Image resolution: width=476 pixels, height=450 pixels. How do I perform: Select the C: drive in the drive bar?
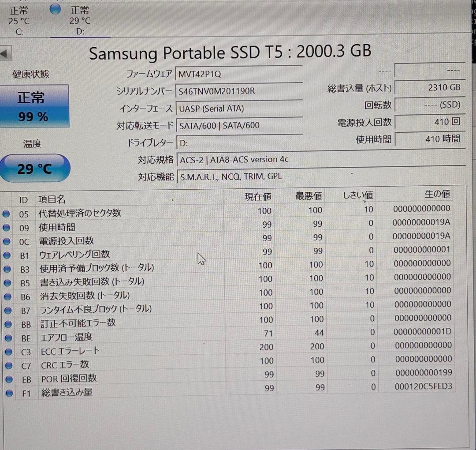click(19, 20)
